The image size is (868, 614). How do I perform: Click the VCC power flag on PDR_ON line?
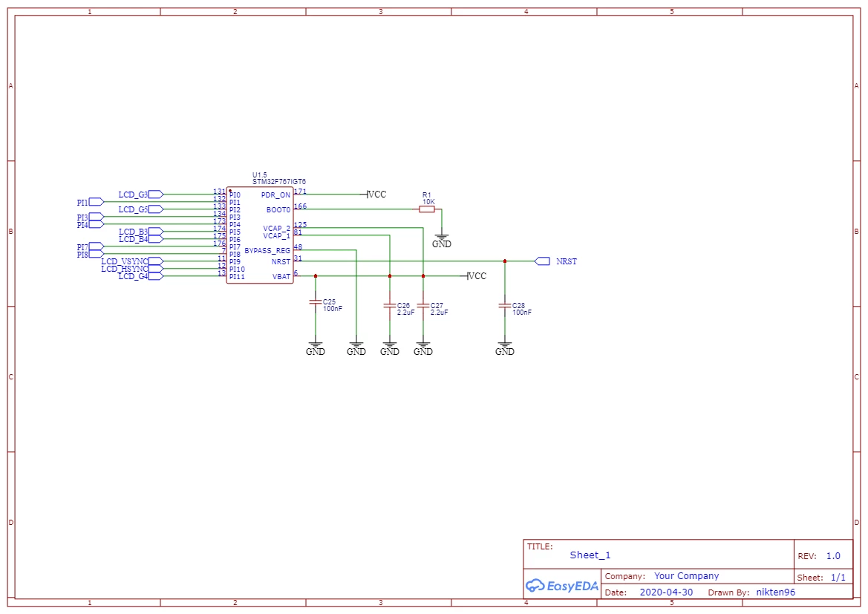pos(376,195)
